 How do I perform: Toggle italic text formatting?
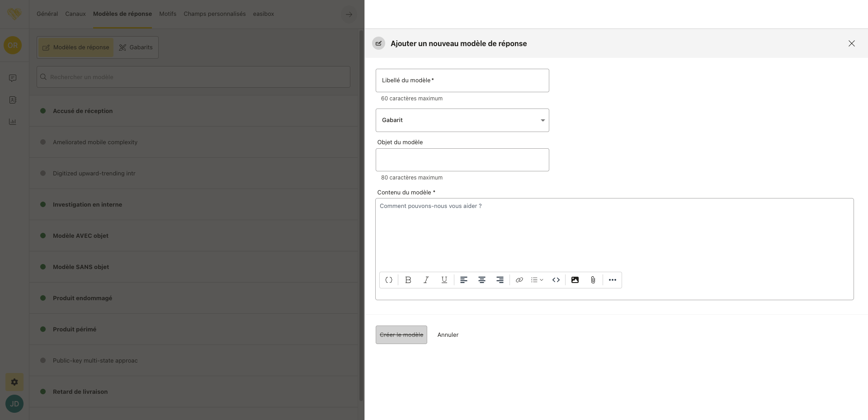coord(426,280)
